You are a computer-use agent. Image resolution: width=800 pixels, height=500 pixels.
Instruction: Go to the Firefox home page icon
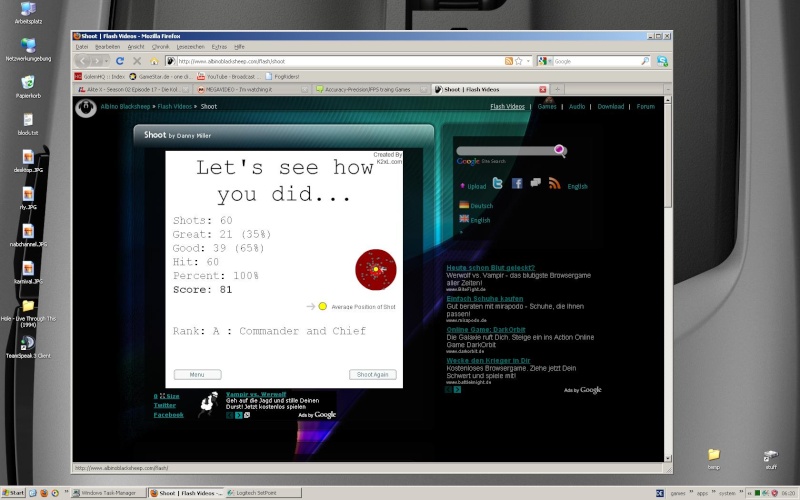[154, 61]
